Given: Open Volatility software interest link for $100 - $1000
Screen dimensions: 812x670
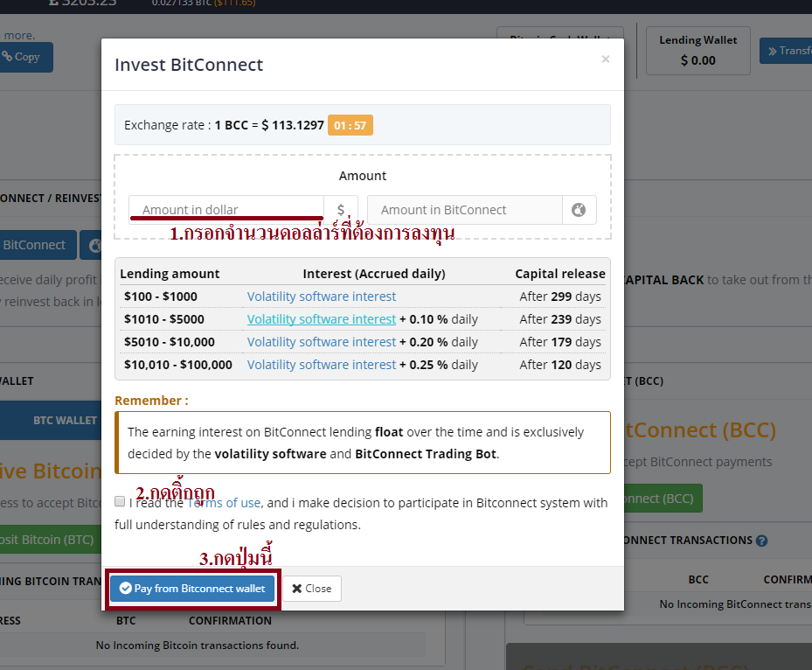Looking at the screenshot, I should coord(321,297).
